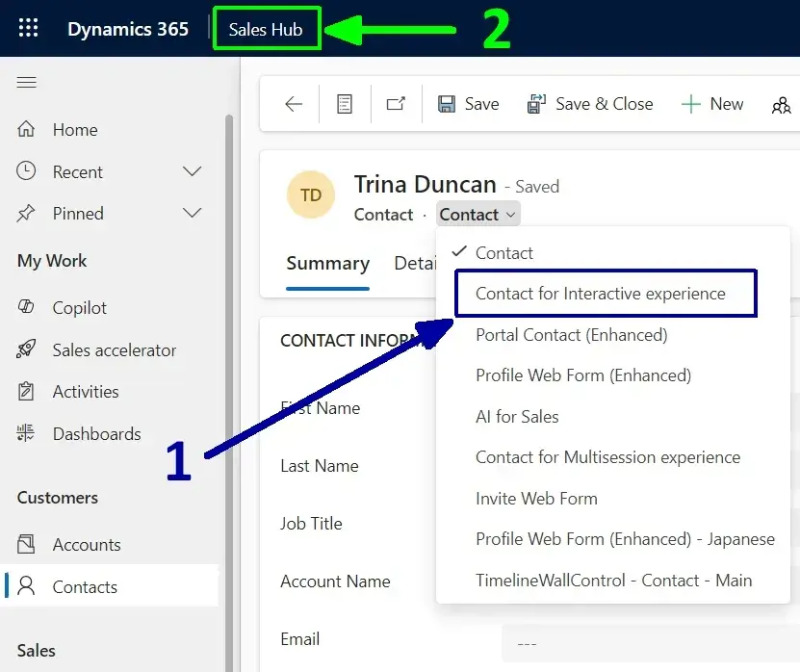Viewport: 800px width, 672px height.
Task: Click the open record set icon
Action: 345,104
